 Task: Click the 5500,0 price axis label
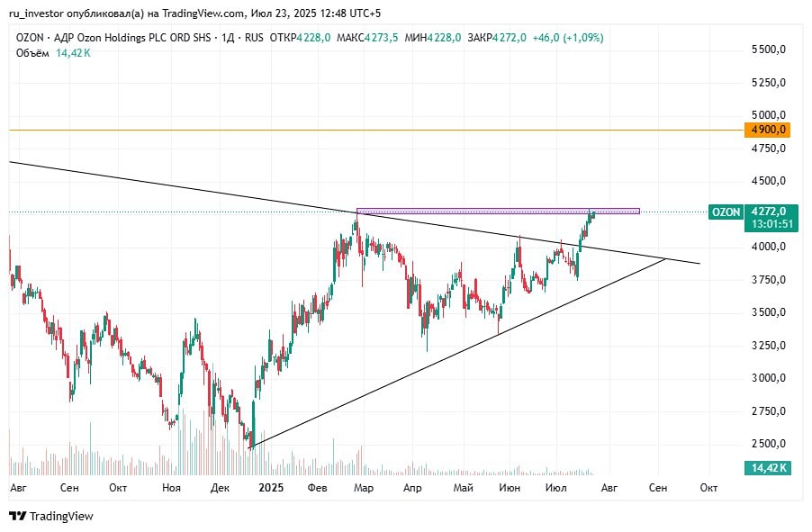769,50
